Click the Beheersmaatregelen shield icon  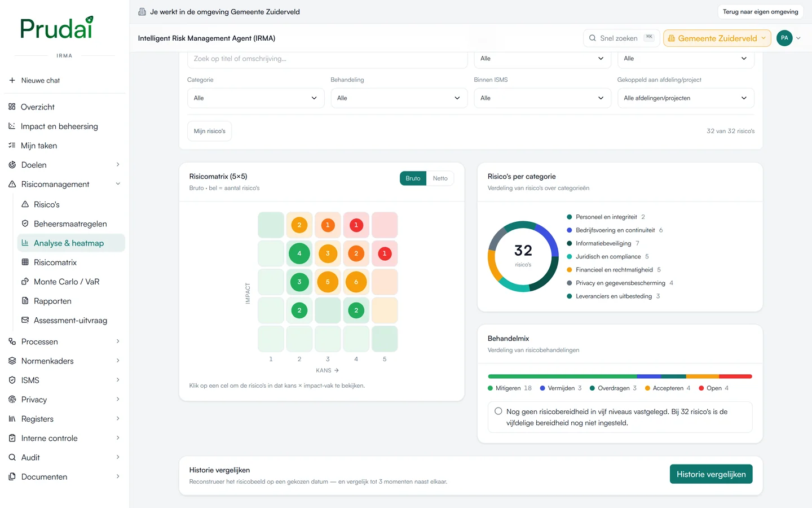tap(25, 224)
